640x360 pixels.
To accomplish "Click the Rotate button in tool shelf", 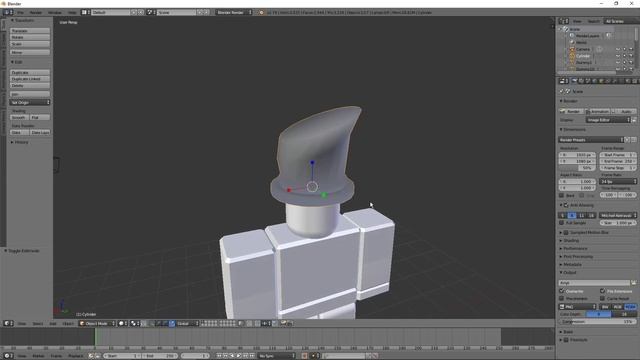I will (30, 37).
